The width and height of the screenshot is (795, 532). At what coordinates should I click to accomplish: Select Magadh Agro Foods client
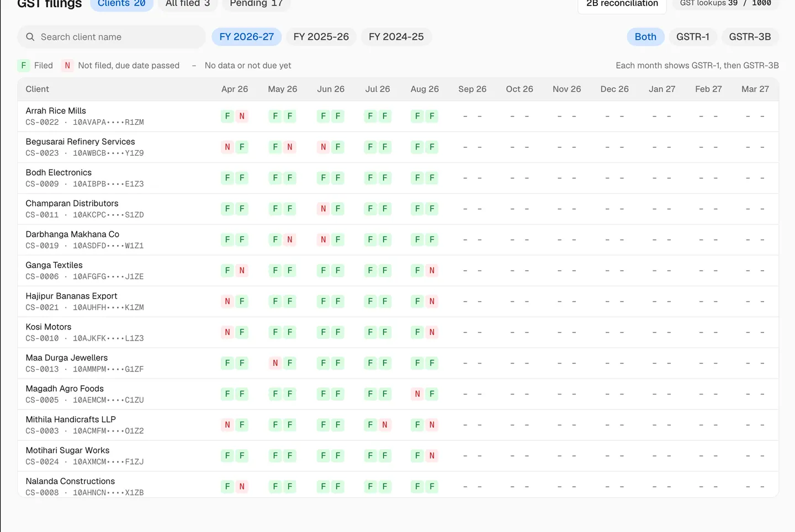click(65, 389)
